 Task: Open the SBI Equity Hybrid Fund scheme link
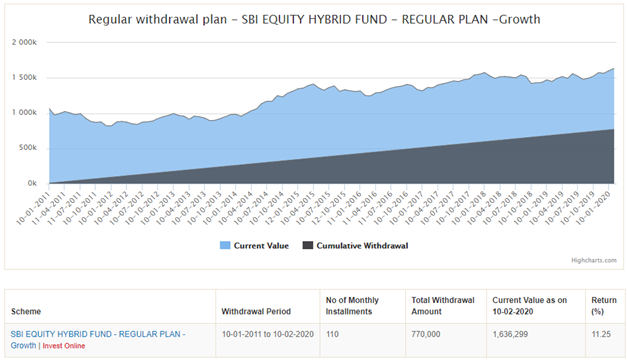point(98,339)
